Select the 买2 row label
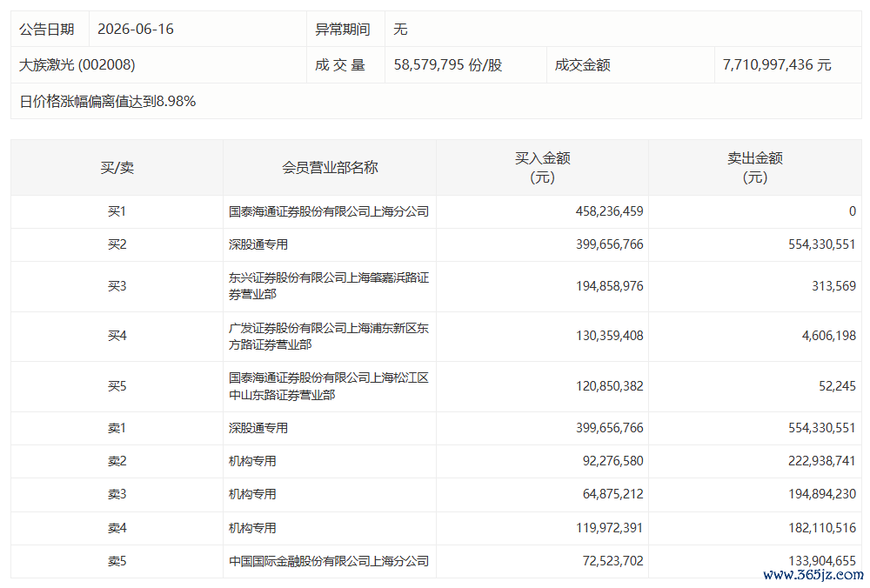Screen dimensions: 870x588 (117, 244)
